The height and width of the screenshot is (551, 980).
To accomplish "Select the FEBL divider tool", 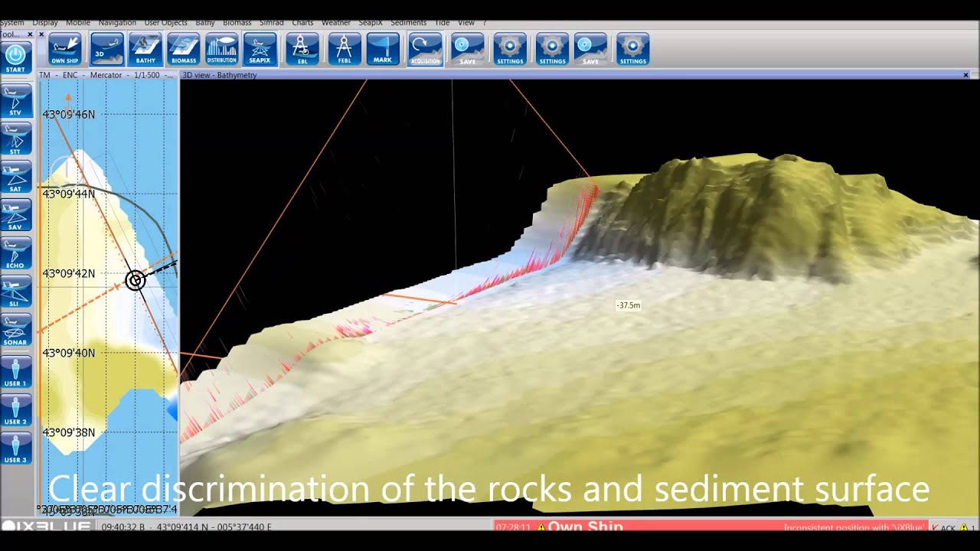I will click(344, 49).
